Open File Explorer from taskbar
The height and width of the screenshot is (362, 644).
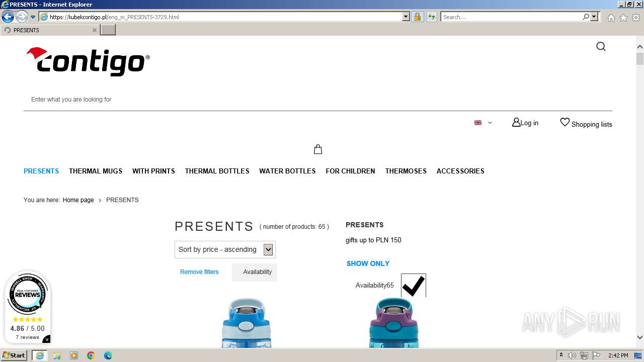click(x=57, y=355)
